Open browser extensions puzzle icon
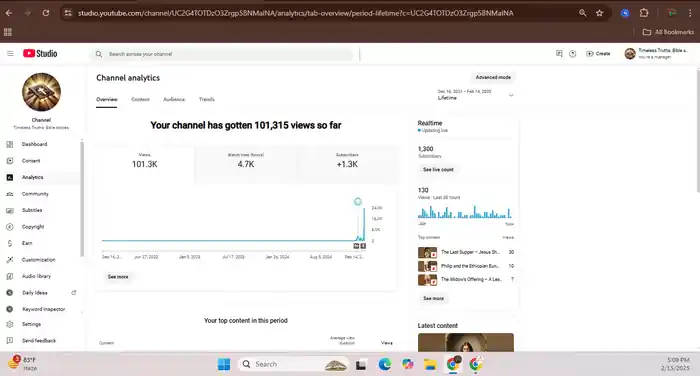 [x=644, y=13]
